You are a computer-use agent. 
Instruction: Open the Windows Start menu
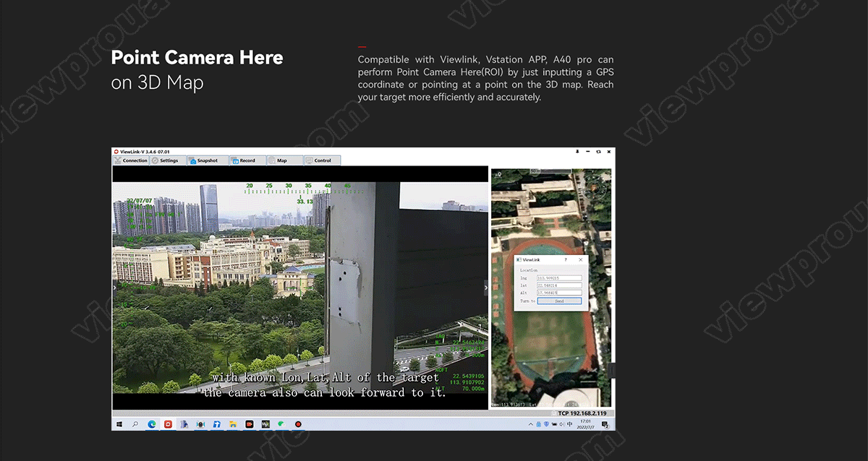[x=119, y=424]
